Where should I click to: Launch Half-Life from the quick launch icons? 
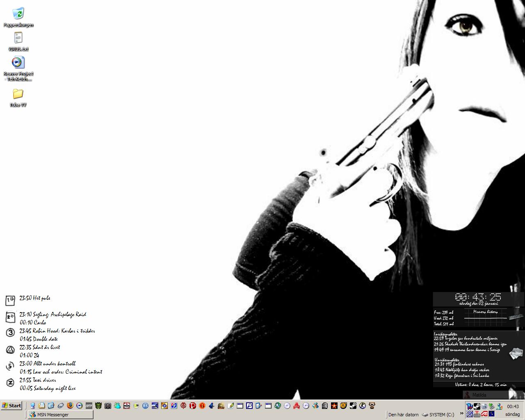tap(343, 406)
